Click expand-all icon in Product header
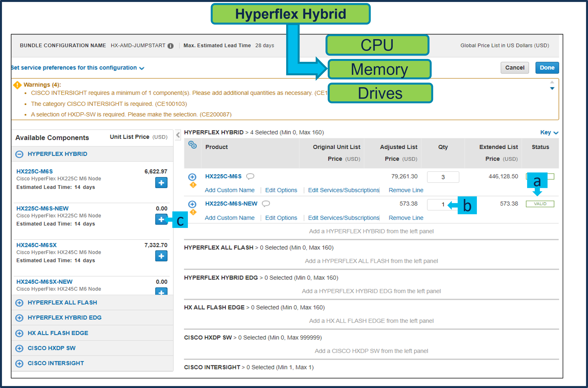The height and width of the screenshot is (388, 588). pos(192,145)
